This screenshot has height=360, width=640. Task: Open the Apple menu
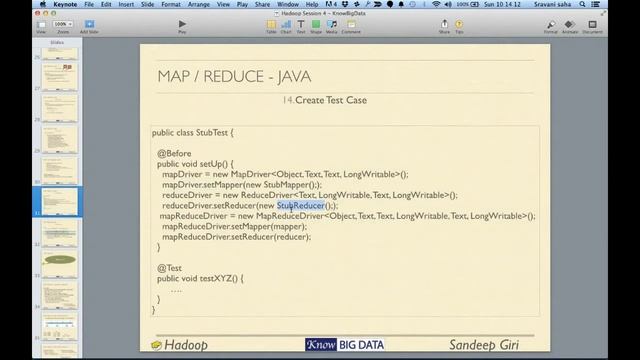[x=43, y=4]
